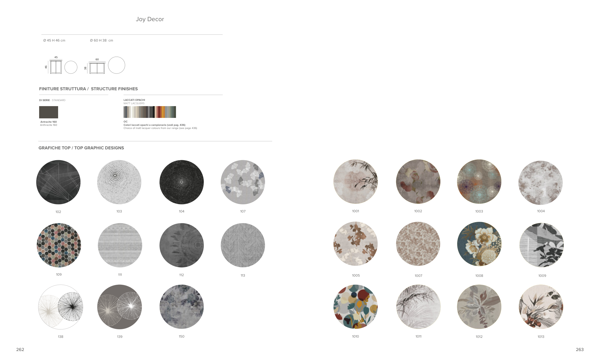Screen dimensions: 600x364
Task: Click the 60 cm table top-view circle
Action: point(116,65)
